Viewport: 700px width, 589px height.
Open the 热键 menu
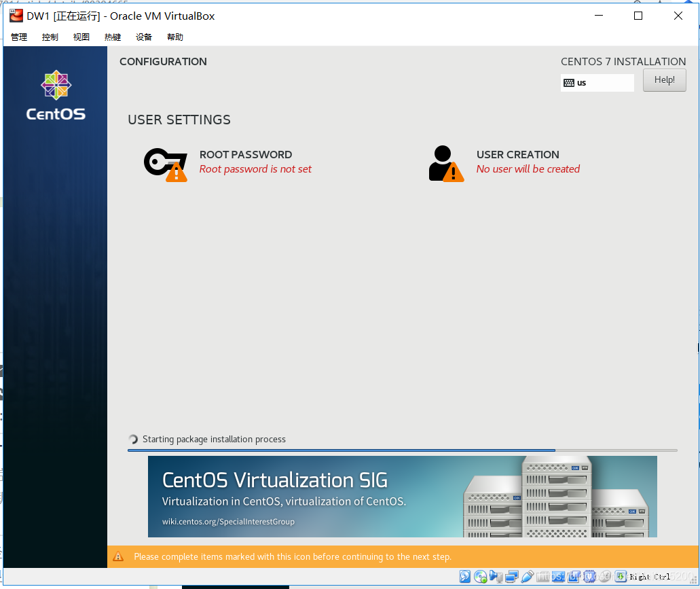click(113, 37)
